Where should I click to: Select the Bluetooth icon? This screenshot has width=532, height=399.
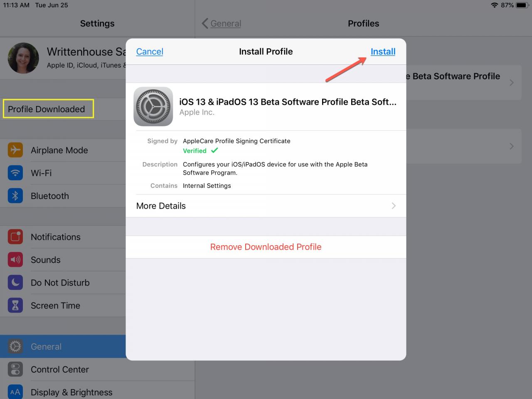point(15,196)
